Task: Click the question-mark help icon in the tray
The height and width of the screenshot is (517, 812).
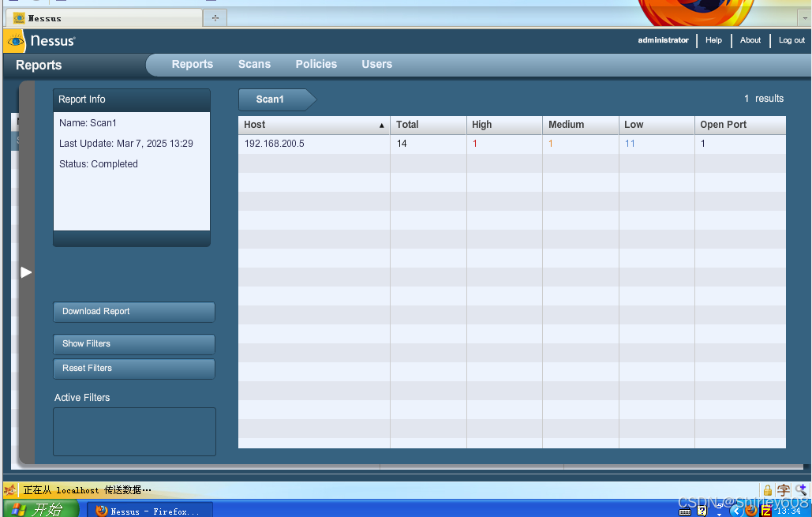Action: pos(702,511)
